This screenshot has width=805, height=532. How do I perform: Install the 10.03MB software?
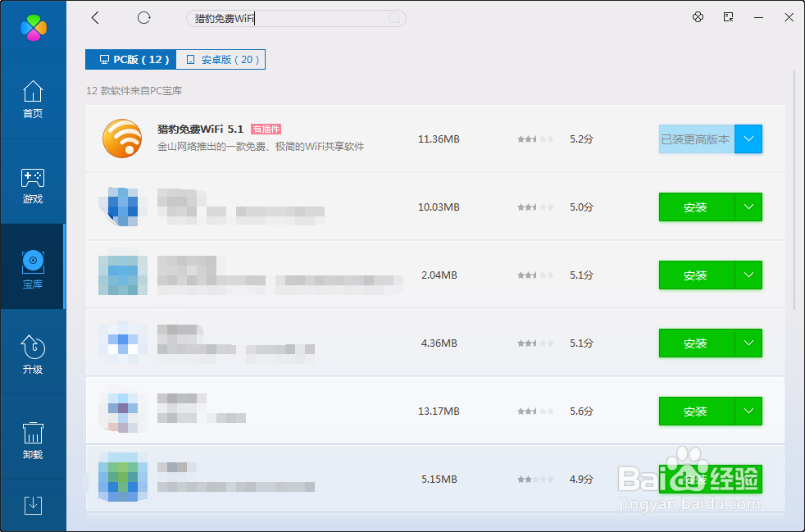[x=697, y=207]
